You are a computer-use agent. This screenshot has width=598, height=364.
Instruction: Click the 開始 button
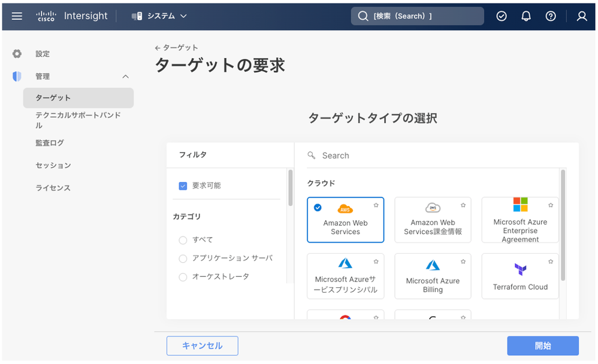pyautogui.click(x=543, y=345)
